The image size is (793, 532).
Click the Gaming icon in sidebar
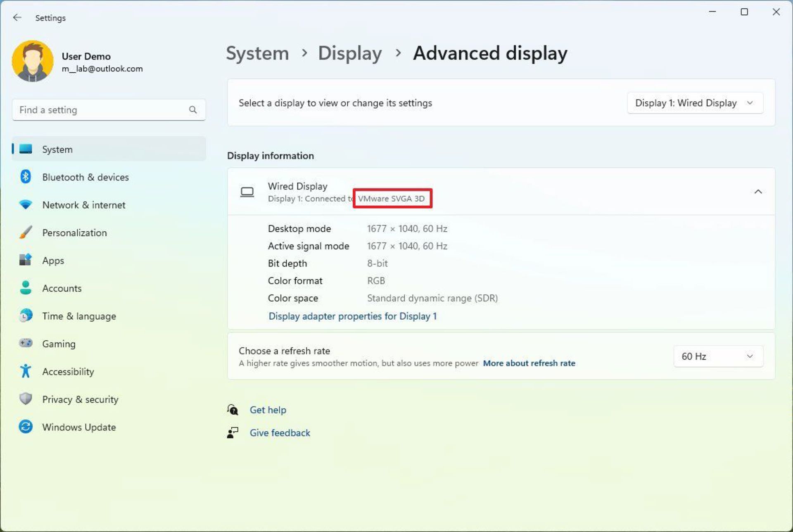[26, 344]
